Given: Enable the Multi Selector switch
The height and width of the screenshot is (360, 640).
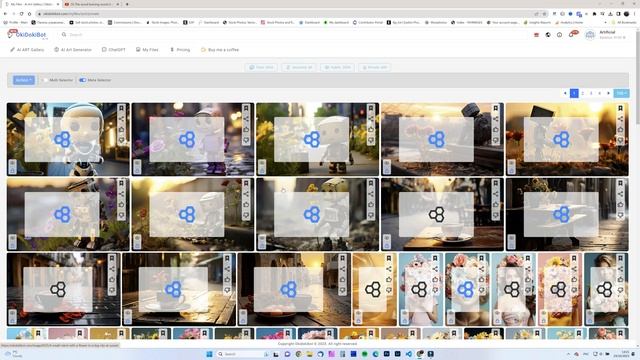Looking at the screenshot, I should [45, 80].
